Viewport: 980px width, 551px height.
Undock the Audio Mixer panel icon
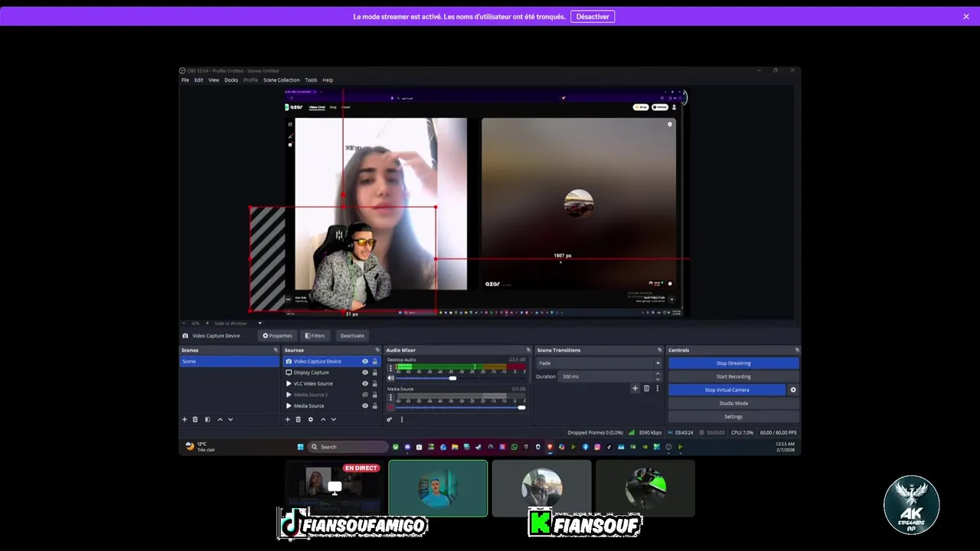pos(528,350)
